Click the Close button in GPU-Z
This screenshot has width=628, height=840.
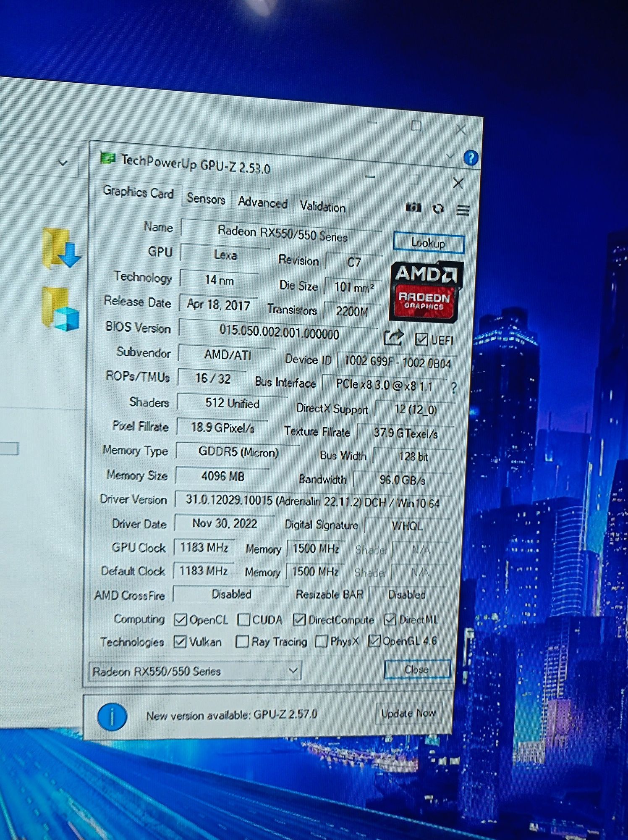pos(417,669)
